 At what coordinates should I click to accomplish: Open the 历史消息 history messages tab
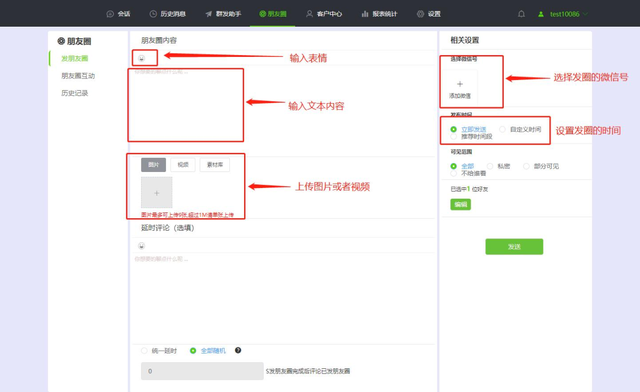pyautogui.click(x=167, y=14)
